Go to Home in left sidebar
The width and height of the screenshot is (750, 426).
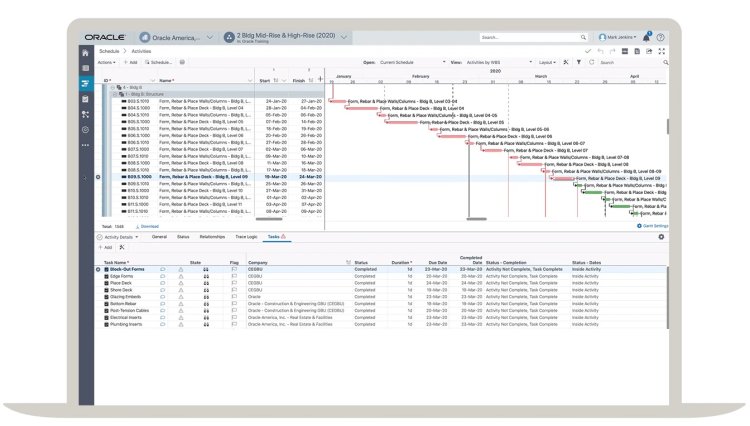click(85, 51)
